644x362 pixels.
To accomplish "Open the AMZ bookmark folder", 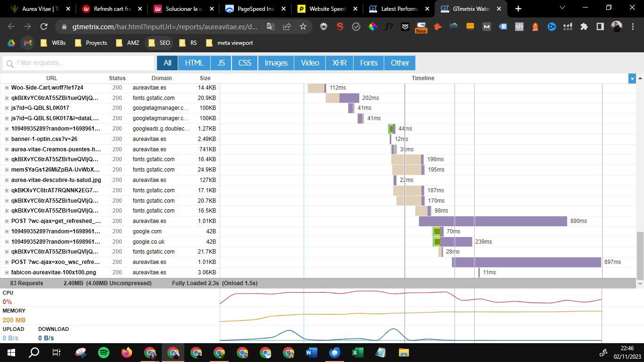I will (x=127, y=43).
